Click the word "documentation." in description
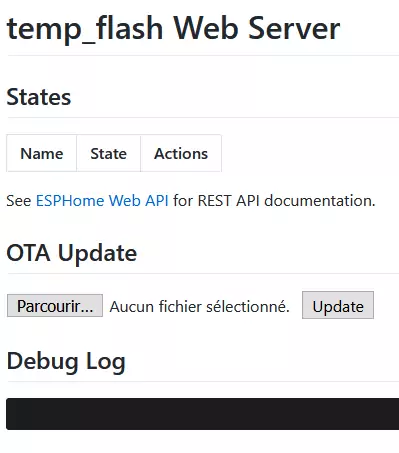 coord(320,201)
